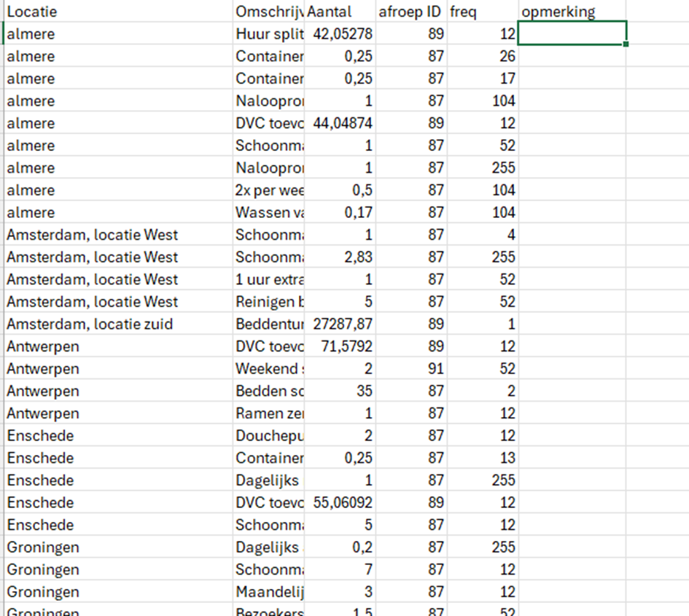Select the Aantal value 27287,87

click(x=340, y=324)
